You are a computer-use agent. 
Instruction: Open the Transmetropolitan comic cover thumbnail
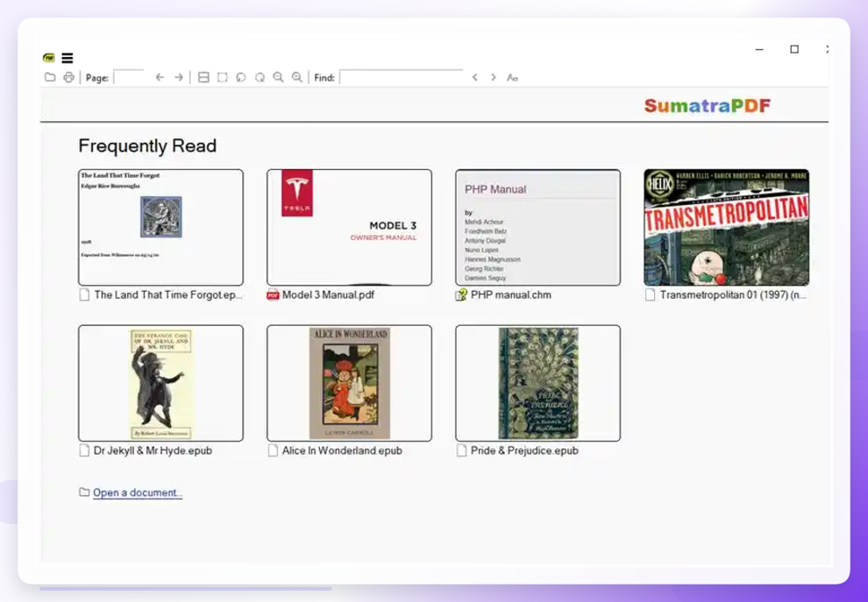click(x=726, y=228)
